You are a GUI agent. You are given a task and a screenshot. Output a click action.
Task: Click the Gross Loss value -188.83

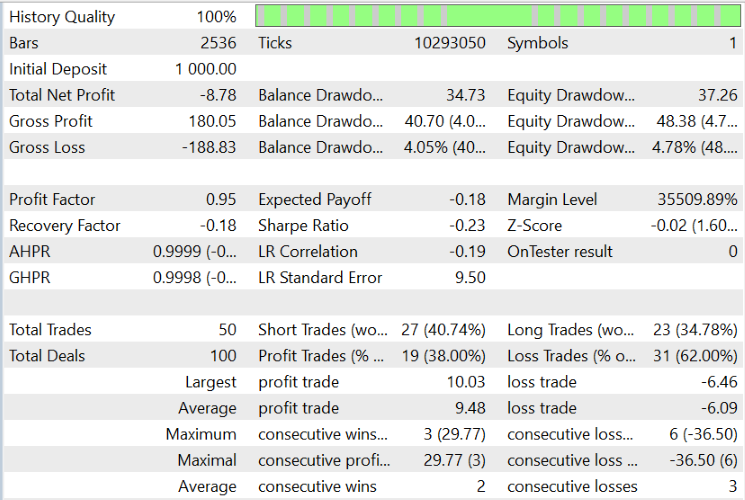point(209,147)
